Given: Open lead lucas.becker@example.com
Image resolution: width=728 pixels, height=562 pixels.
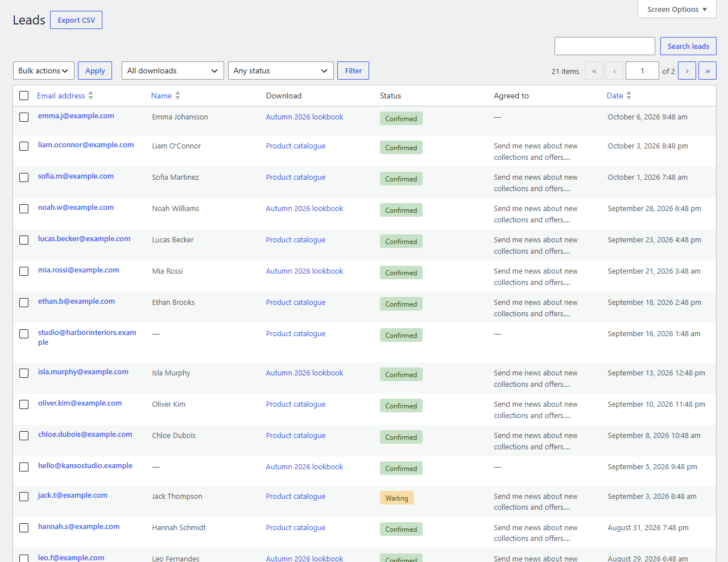Looking at the screenshot, I should 84,238.
